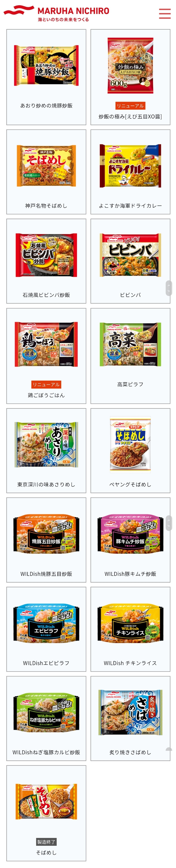Select WILDish チキンライス product card
The height and width of the screenshot is (868, 176).
[130, 629]
